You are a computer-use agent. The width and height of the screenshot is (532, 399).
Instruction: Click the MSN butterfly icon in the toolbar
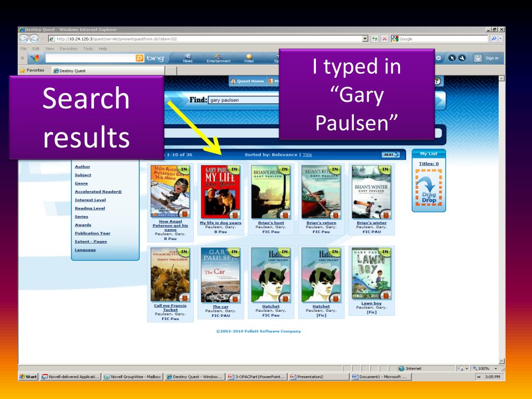point(35,58)
